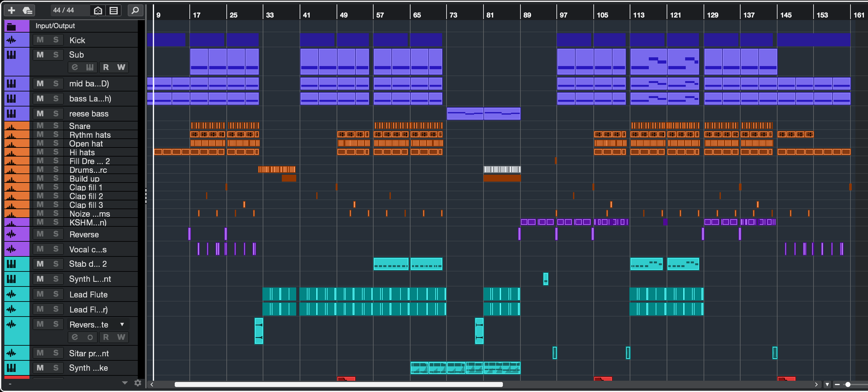Image resolution: width=868 pixels, height=392 pixels.
Task: Select the Hi hats track name
Action: coord(82,152)
